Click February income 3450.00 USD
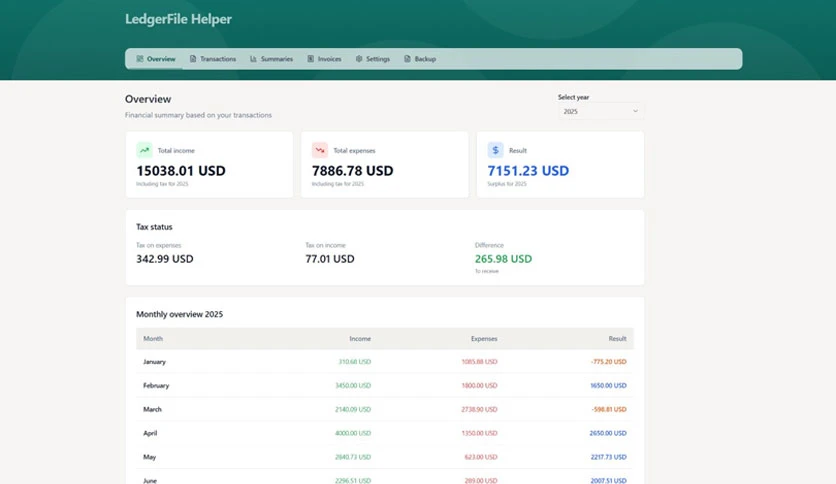 pyautogui.click(x=353, y=385)
